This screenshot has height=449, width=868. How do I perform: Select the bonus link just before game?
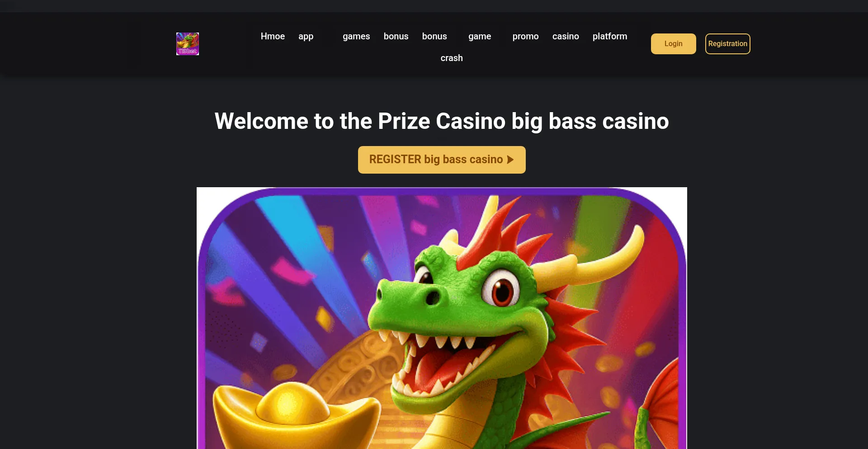434,36
